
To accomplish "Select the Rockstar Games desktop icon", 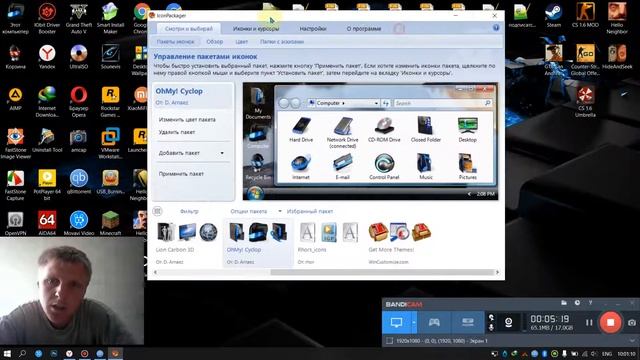I will 110,102.
